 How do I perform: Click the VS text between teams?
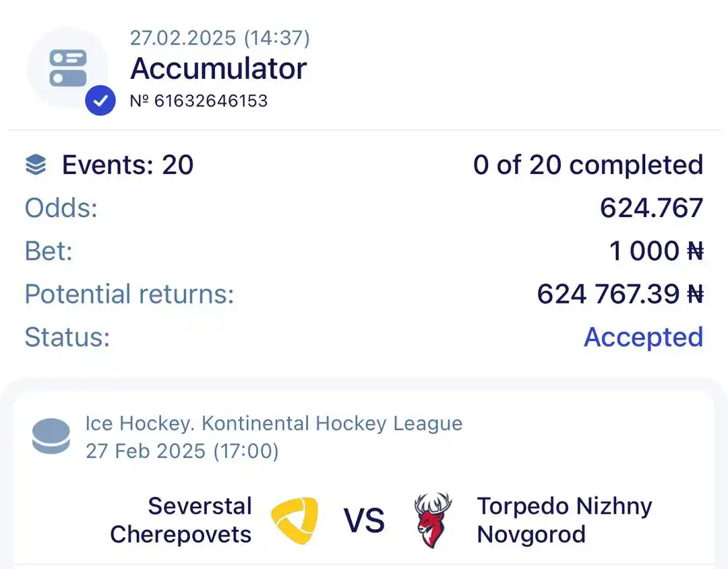pos(364,520)
